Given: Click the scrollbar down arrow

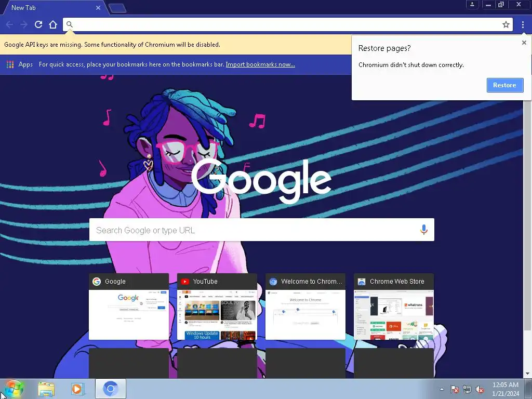Looking at the screenshot, I should 527,374.
